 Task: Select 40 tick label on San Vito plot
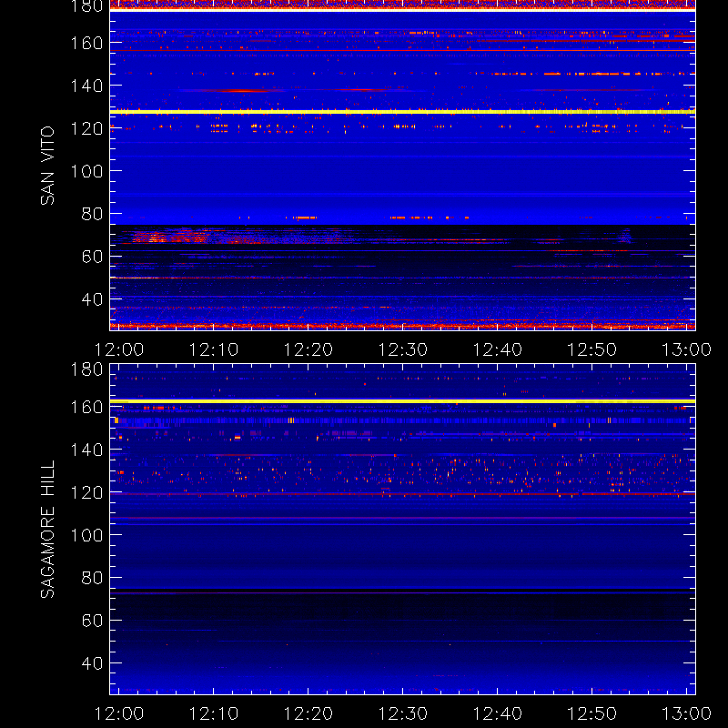92,299
